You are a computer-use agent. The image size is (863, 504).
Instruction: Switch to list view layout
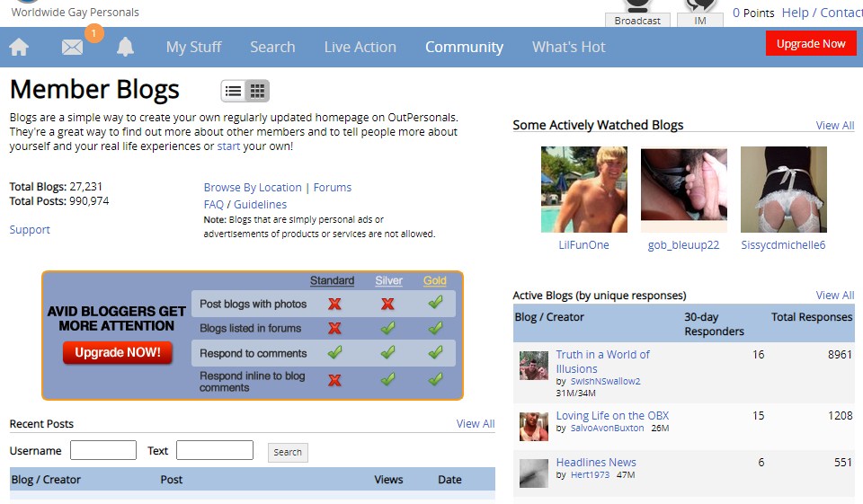click(x=234, y=91)
